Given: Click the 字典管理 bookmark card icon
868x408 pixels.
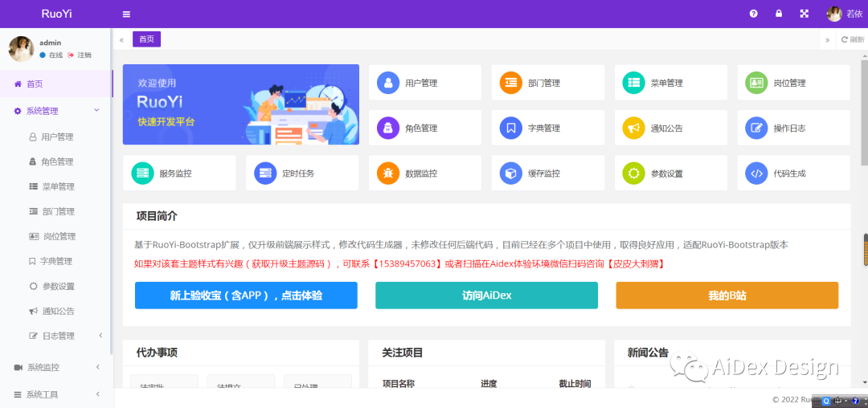Looking at the screenshot, I should 511,128.
